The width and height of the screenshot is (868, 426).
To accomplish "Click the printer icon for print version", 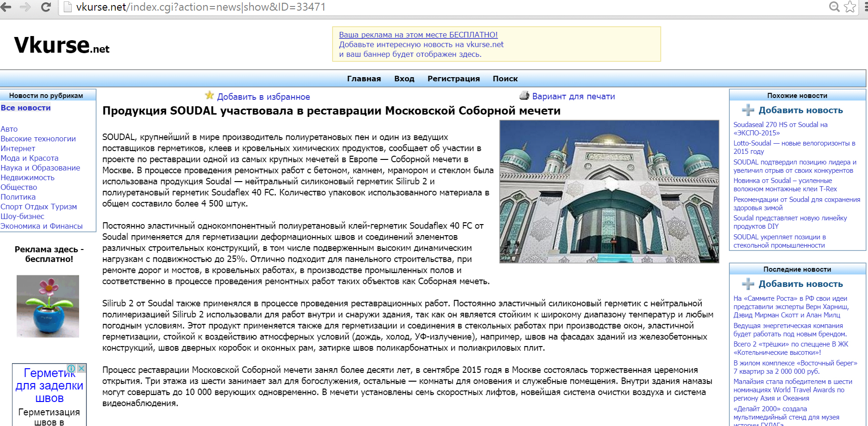I will click(x=524, y=96).
